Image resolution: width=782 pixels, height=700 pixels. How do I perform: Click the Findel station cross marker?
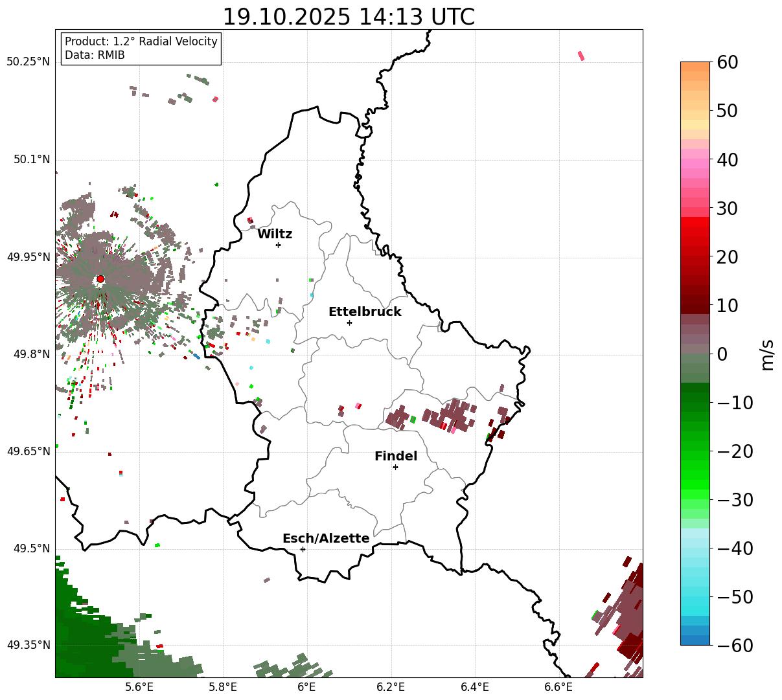click(395, 467)
